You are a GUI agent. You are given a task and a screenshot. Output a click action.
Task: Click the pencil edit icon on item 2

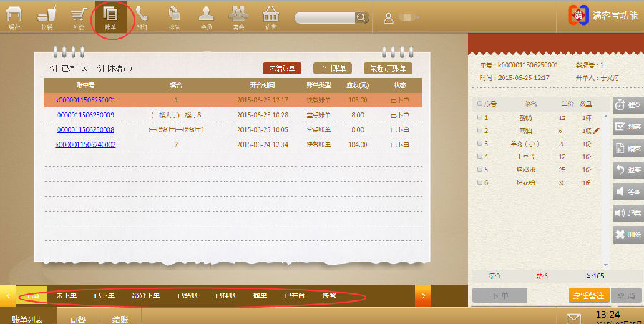(x=597, y=131)
